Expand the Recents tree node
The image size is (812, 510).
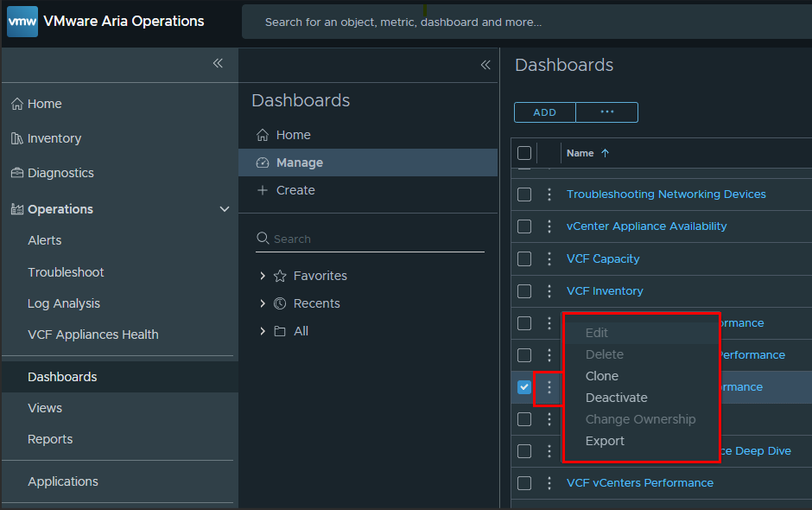coord(263,303)
